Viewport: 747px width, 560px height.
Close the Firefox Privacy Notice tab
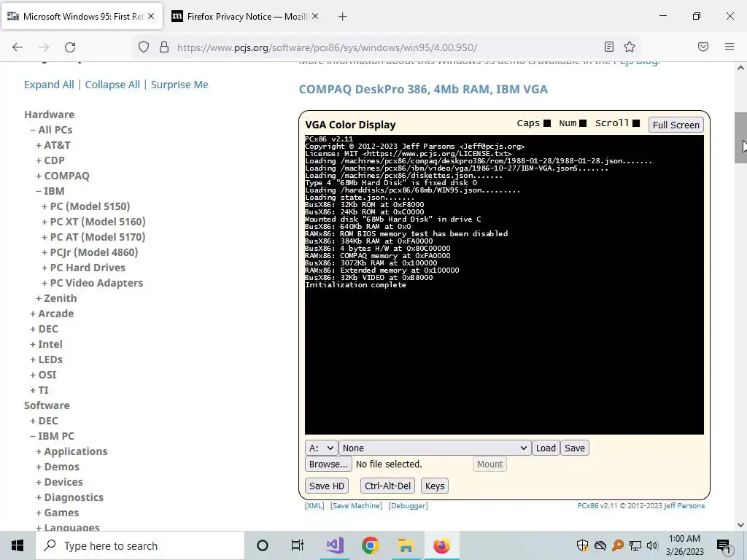(315, 16)
